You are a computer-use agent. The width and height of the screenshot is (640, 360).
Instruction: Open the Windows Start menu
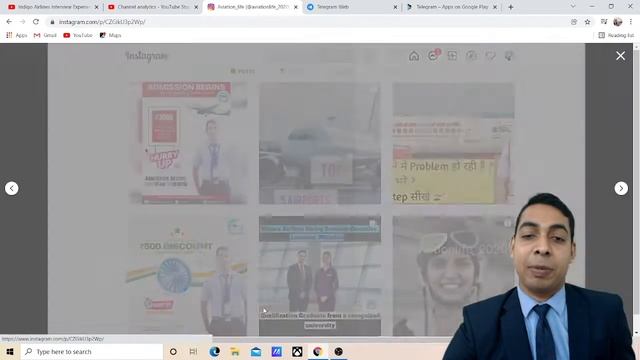[10, 351]
